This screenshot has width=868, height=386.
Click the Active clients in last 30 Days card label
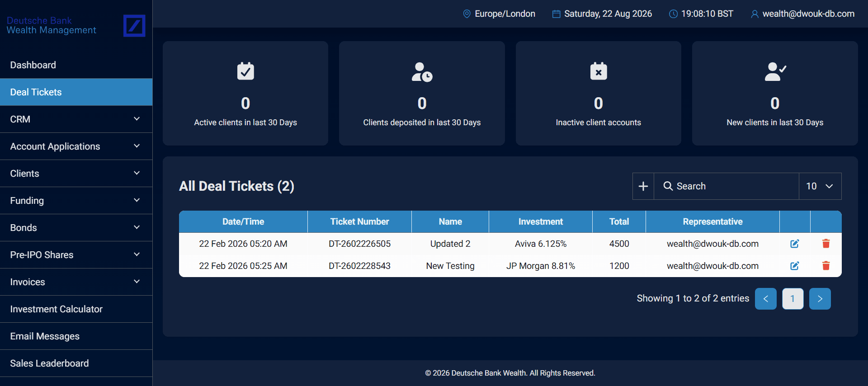pos(245,122)
